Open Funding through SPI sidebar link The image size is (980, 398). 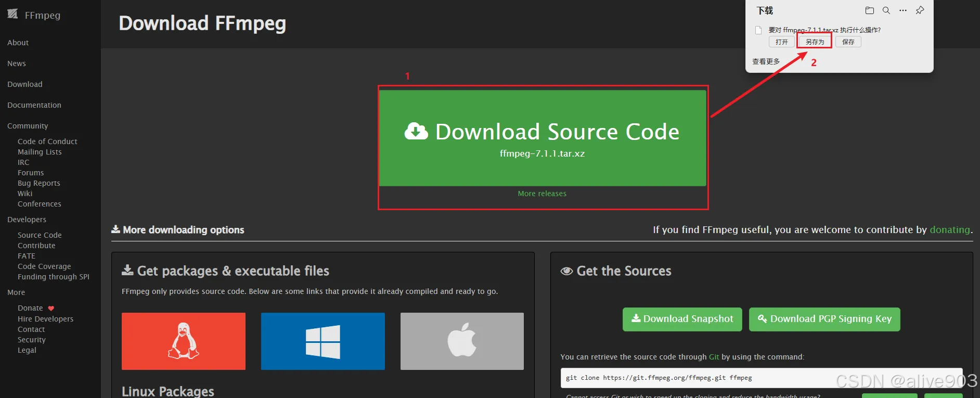tap(54, 277)
